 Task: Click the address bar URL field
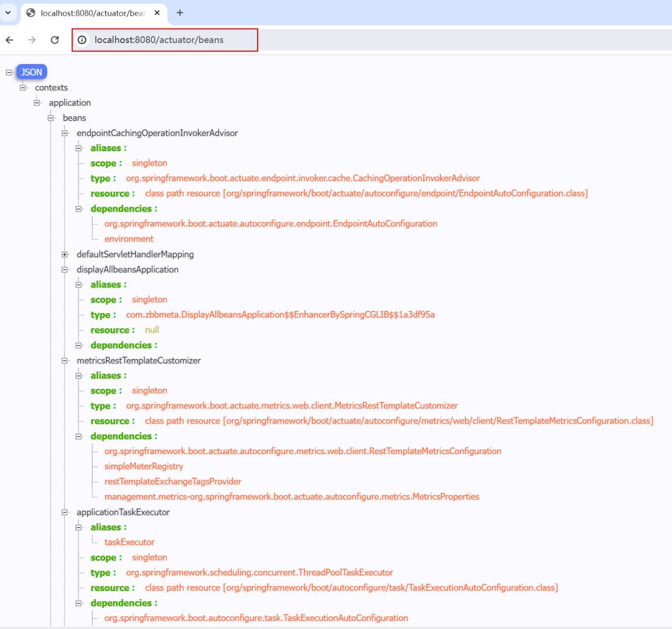[165, 40]
